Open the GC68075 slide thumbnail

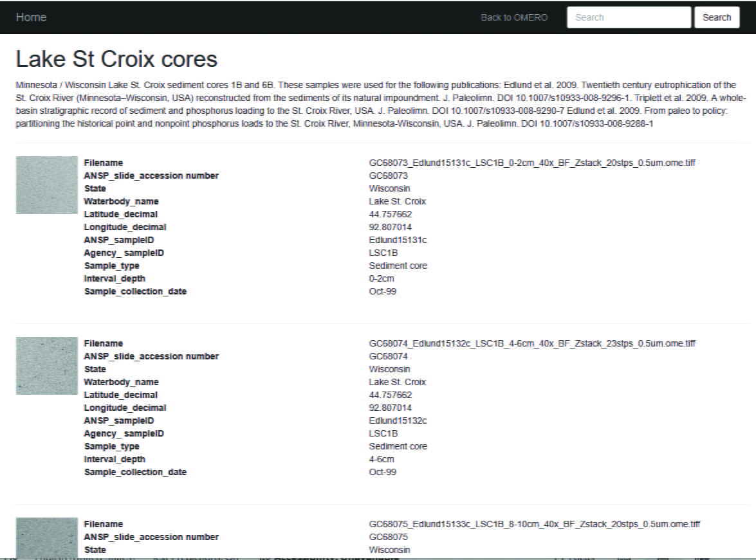click(47, 538)
